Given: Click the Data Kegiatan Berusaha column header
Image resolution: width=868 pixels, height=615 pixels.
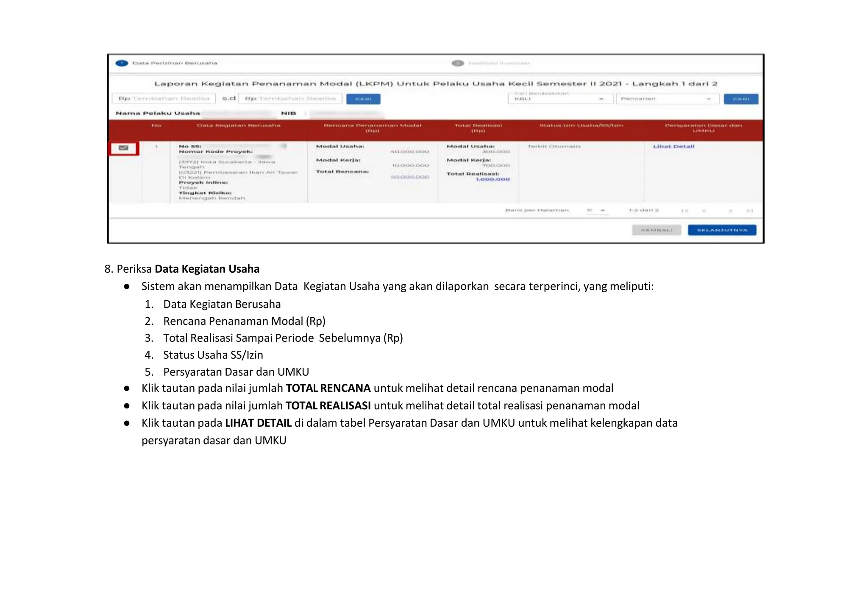Looking at the screenshot, I should (x=239, y=126).
